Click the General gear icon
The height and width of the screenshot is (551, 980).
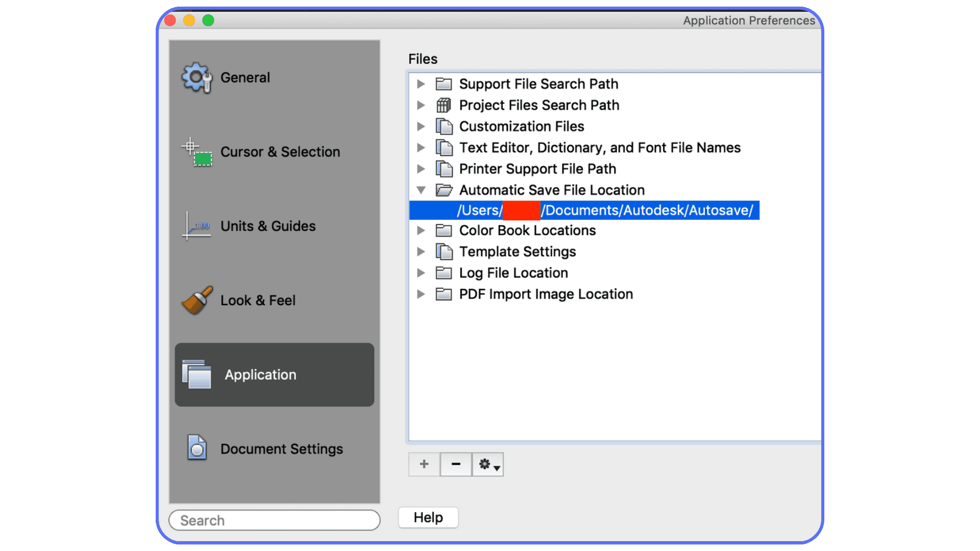pos(197,78)
